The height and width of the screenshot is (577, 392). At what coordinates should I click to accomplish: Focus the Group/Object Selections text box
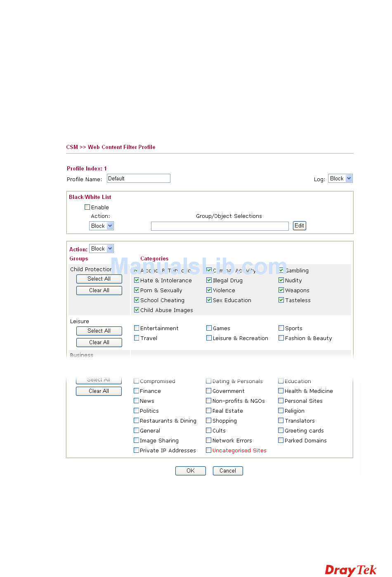[220, 226]
